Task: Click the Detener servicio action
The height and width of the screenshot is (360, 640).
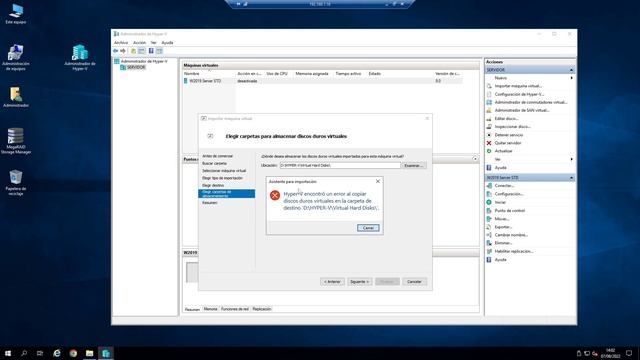Action: (509, 135)
